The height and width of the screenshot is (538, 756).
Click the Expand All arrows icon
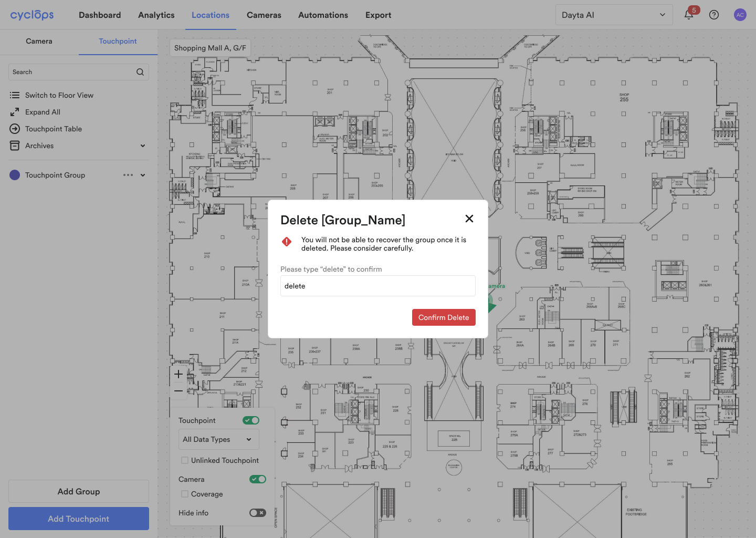(15, 112)
